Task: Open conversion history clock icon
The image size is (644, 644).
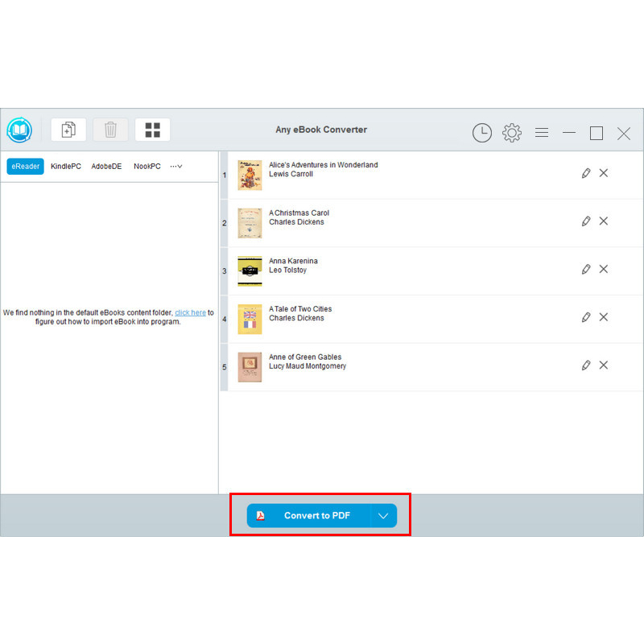Action: [481, 133]
